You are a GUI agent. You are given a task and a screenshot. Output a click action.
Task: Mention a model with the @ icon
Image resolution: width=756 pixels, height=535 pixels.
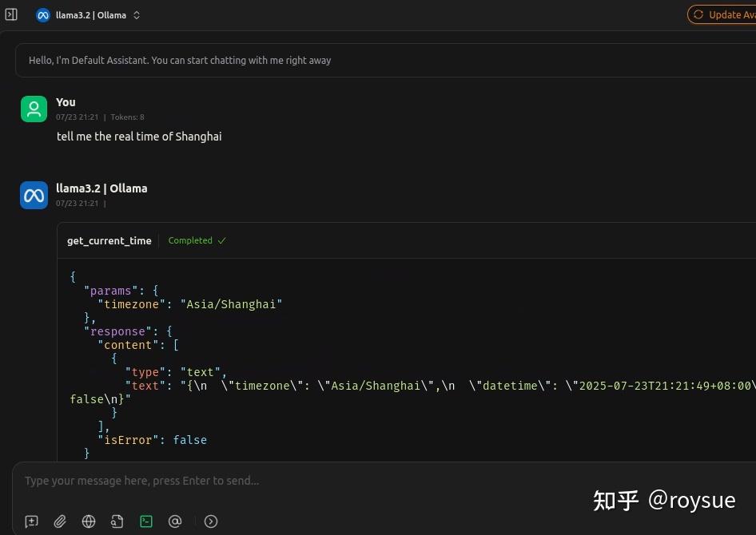pos(175,521)
